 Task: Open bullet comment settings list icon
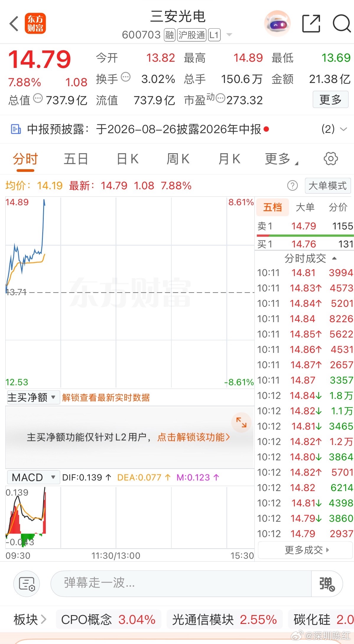[x=27, y=583]
